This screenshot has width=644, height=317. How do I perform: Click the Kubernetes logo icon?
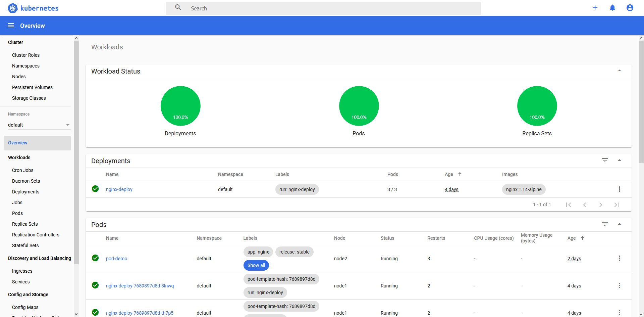click(x=13, y=8)
